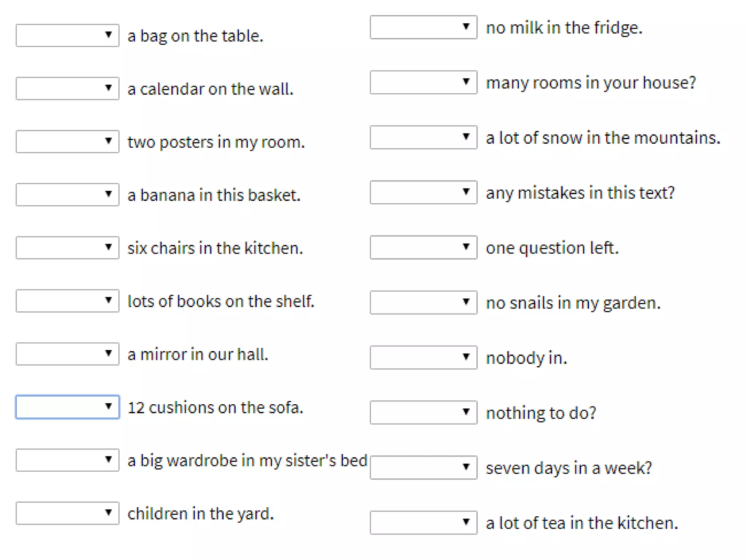747x560 pixels.
Task: Expand dropdown for 'lots of books on the shelf'
Action: click(x=67, y=301)
